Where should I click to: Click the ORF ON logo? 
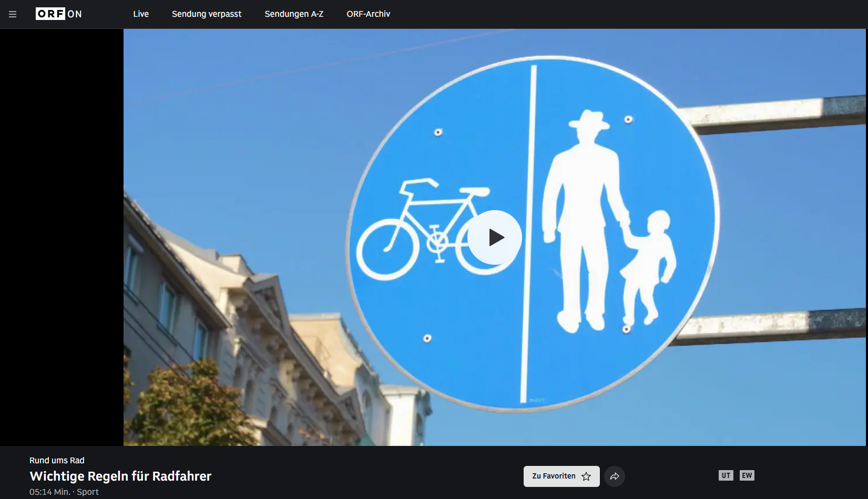(x=58, y=14)
